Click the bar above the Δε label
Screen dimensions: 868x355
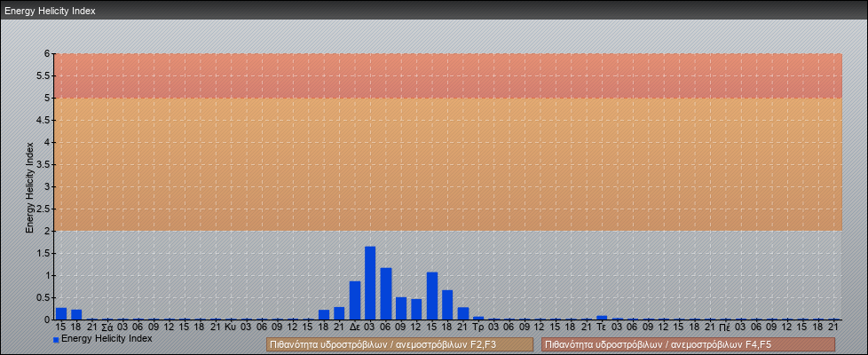[x=355, y=301]
